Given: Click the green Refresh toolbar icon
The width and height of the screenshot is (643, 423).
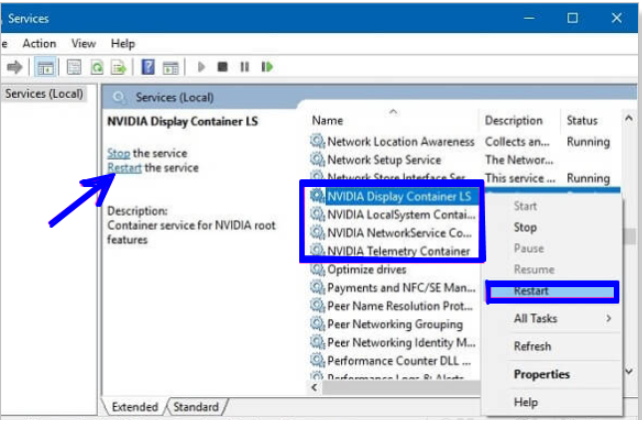Looking at the screenshot, I should coord(97,67).
